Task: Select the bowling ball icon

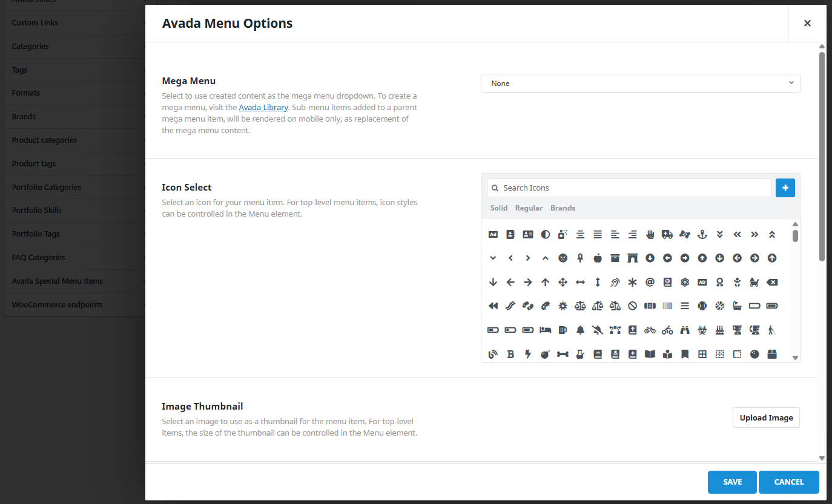Action: point(754,354)
